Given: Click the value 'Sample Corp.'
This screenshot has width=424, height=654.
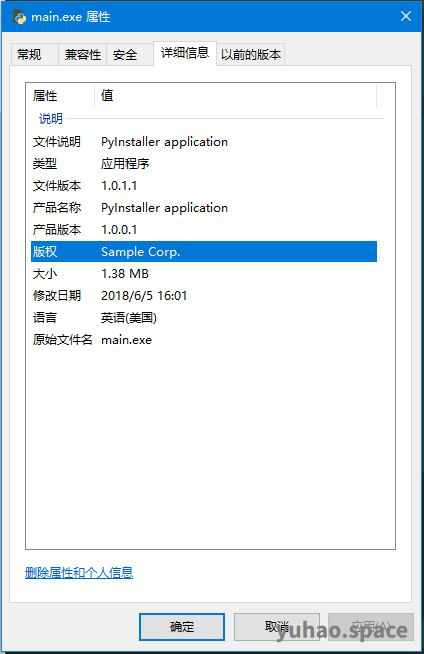Looking at the screenshot, I should pyautogui.click(x=140, y=252).
